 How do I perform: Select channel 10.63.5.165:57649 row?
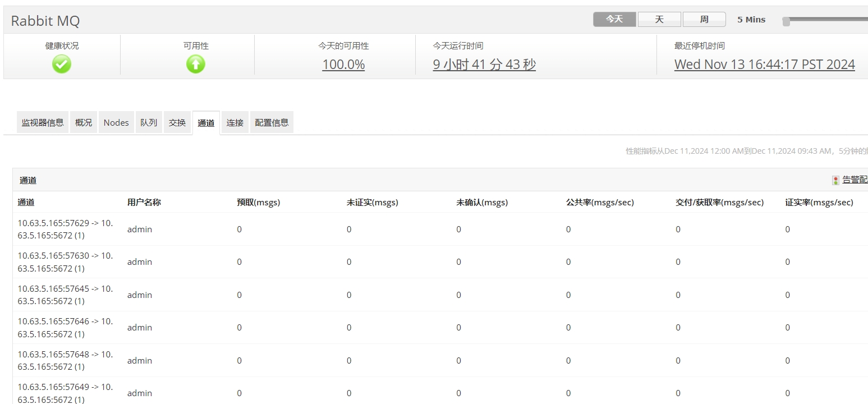[x=440, y=391]
